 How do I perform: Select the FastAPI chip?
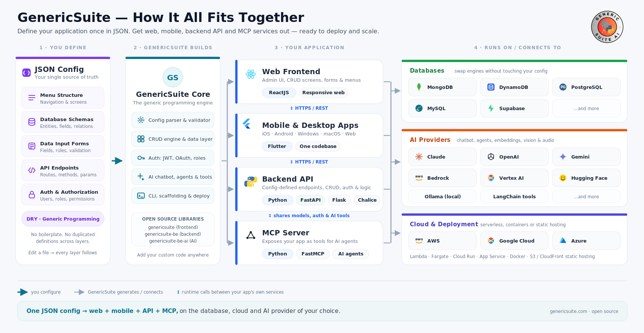(x=311, y=200)
